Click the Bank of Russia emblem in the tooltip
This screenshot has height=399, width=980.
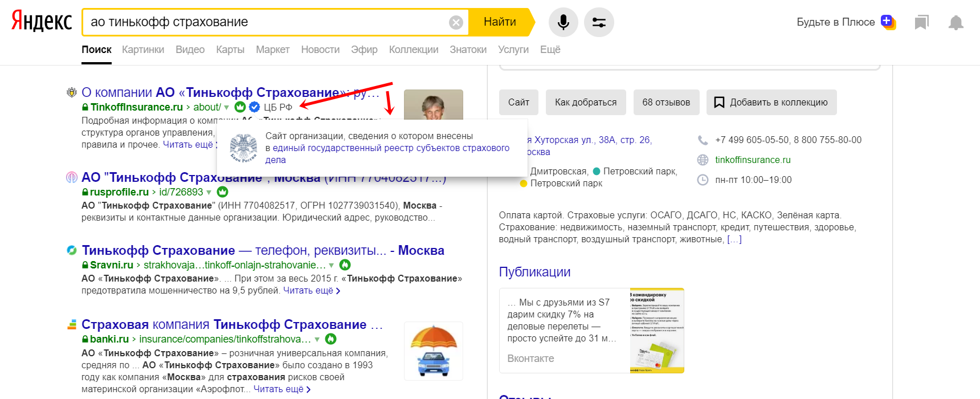pyautogui.click(x=243, y=148)
